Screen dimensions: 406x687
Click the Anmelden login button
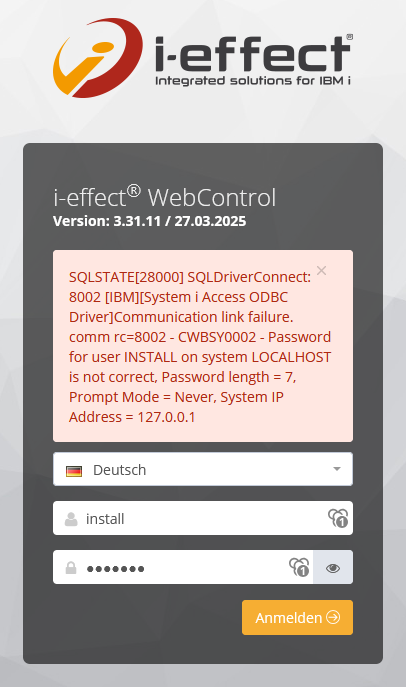297,617
